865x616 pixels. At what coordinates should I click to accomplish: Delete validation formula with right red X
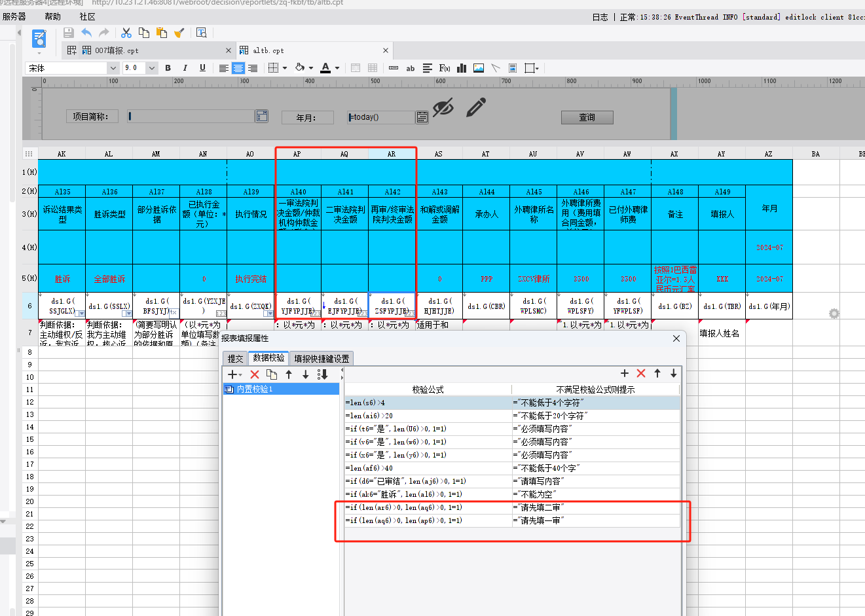coord(641,373)
